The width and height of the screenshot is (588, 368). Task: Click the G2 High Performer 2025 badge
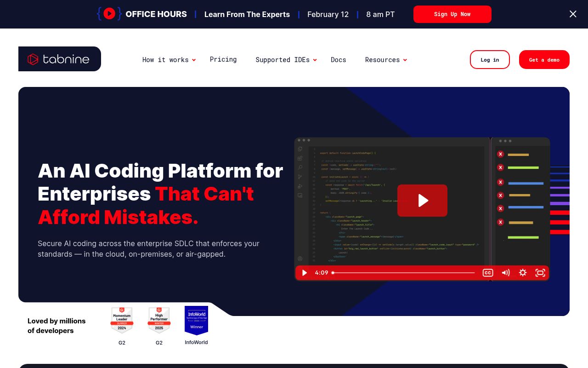(x=159, y=320)
